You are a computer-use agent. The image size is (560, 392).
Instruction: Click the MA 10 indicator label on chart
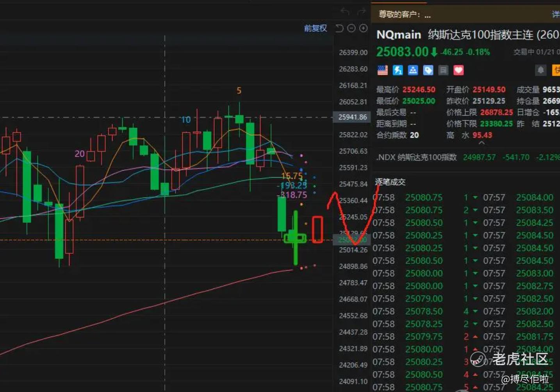tap(186, 119)
